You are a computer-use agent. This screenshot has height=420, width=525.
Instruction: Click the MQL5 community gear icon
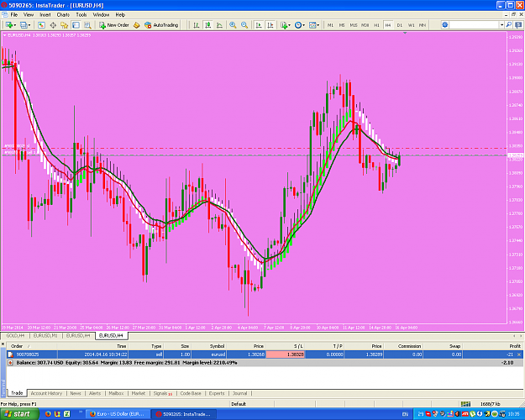(x=444, y=25)
